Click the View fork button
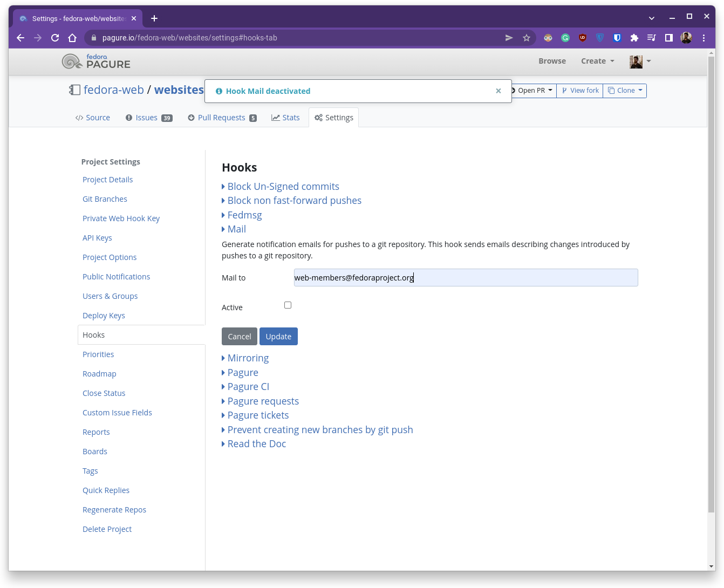724x588 pixels. [580, 91]
